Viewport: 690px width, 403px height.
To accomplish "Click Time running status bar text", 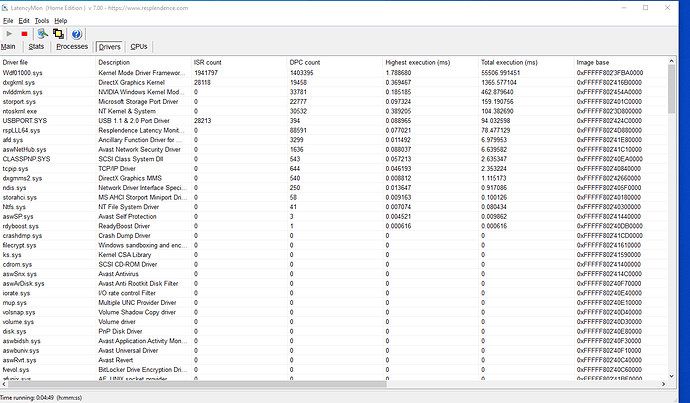I will (x=41, y=398).
